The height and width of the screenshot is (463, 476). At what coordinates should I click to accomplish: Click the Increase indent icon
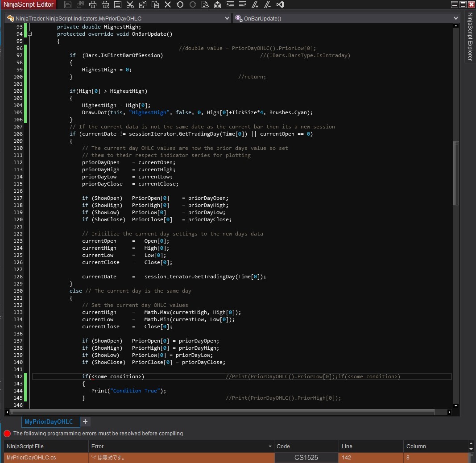(242, 5)
